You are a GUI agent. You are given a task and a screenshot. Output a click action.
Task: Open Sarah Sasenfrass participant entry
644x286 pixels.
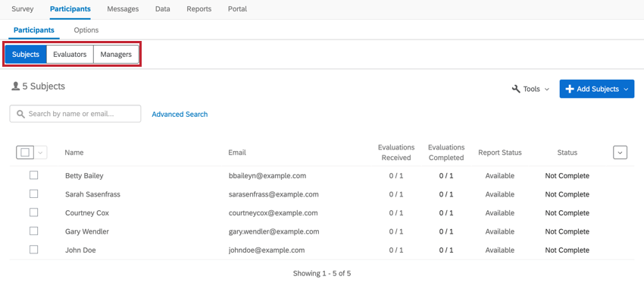click(x=93, y=194)
